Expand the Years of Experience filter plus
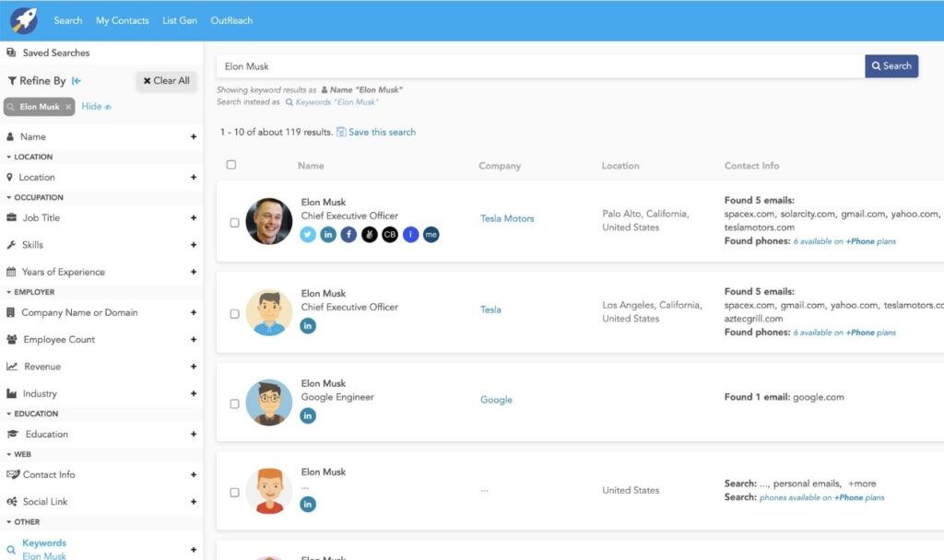The height and width of the screenshot is (560, 944). 194,272
